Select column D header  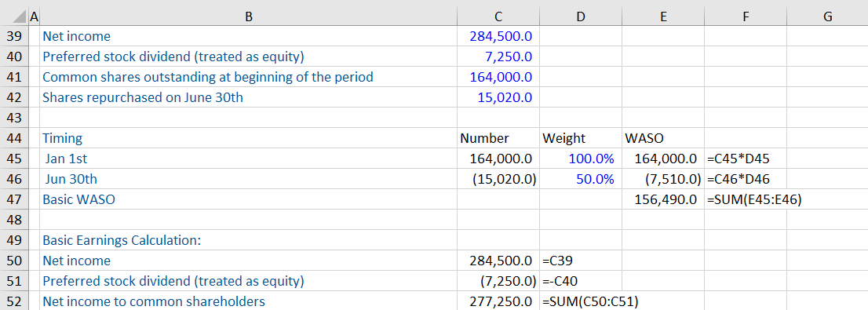[581, 17]
